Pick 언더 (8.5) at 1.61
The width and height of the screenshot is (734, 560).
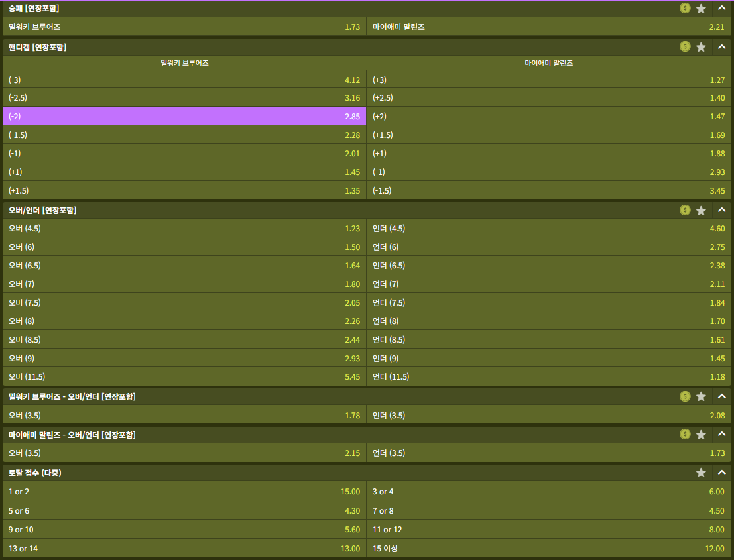(x=548, y=340)
